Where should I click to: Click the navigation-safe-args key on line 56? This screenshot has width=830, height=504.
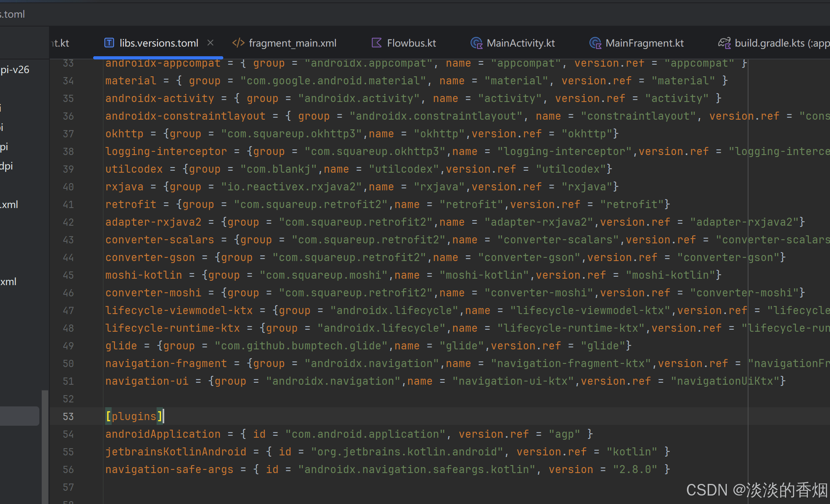[169, 469]
